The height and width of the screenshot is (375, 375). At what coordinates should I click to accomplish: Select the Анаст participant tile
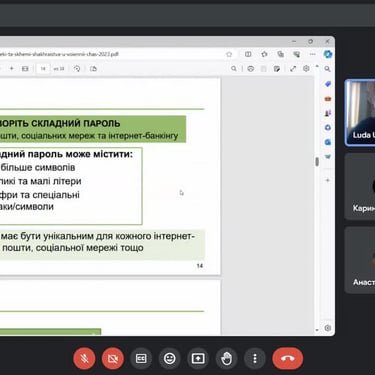point(360,260)
